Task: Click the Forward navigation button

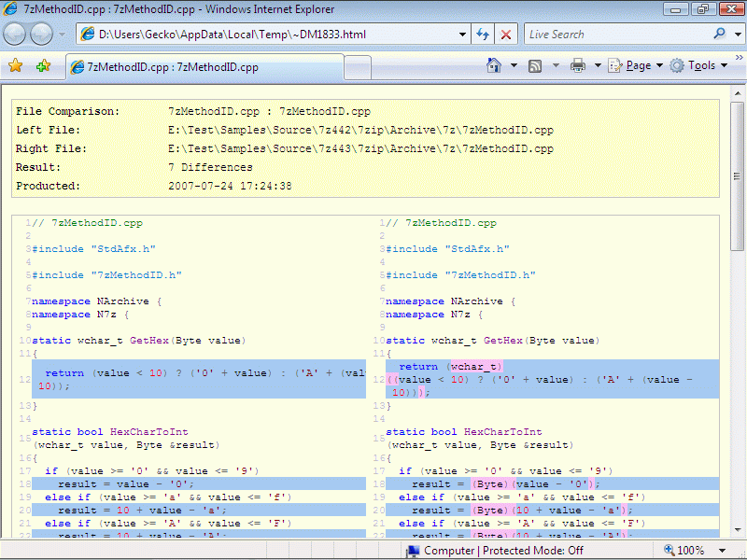Action: (x=42, y=35)
